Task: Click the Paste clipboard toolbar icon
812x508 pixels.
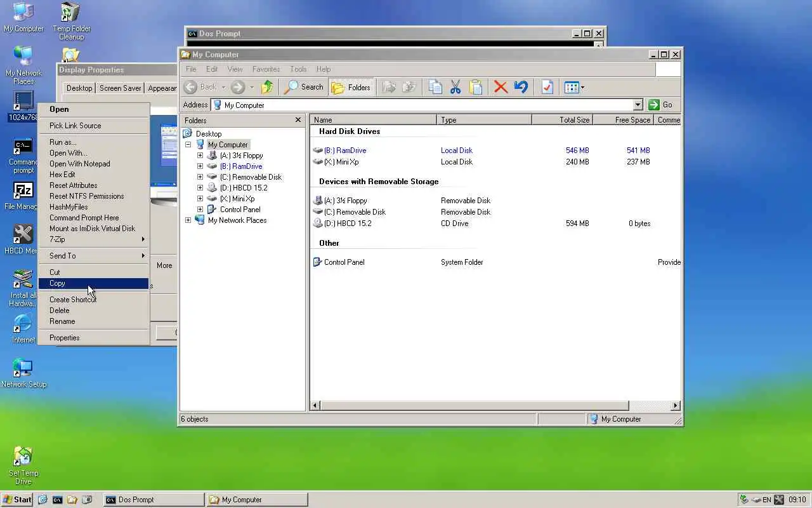Action: point(476,87)
